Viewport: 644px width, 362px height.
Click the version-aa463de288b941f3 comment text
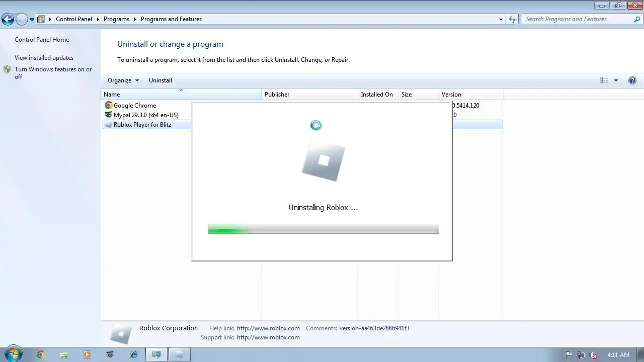374,328
